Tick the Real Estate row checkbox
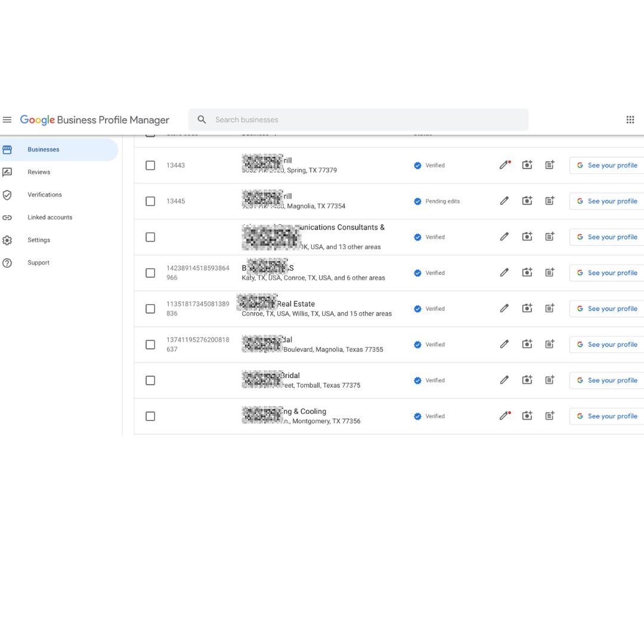Viewport: 644px width, 644px height. point(150,308)
